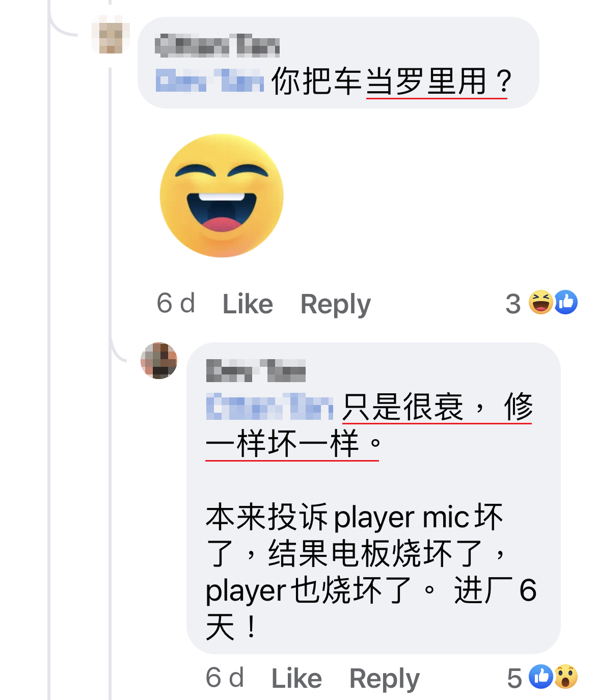Reply to the comment ending 进厂6天
This screenshot has height=700, width=596.
point(385,679)
